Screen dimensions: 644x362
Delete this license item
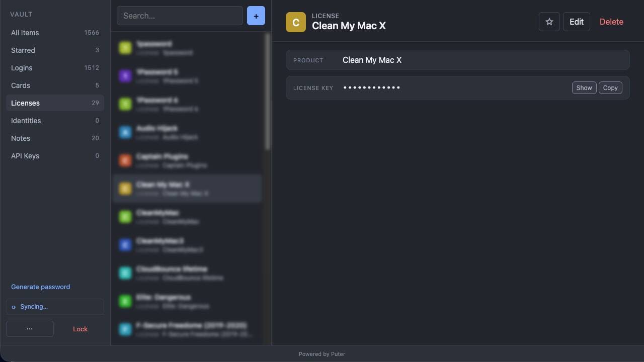pos(611,22)
